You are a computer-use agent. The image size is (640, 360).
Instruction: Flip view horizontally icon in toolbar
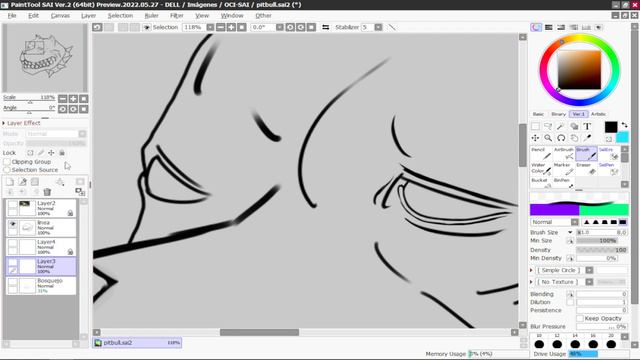(326, 27)
